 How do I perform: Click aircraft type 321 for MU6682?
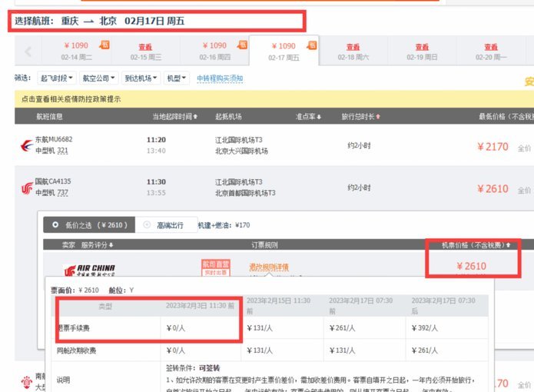[62, 151]
